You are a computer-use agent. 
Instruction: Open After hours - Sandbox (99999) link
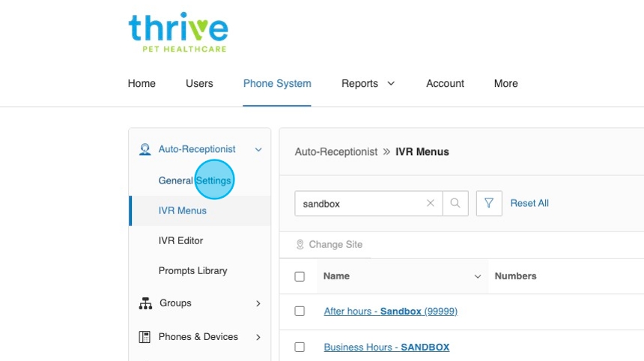[x=390, y=311]
